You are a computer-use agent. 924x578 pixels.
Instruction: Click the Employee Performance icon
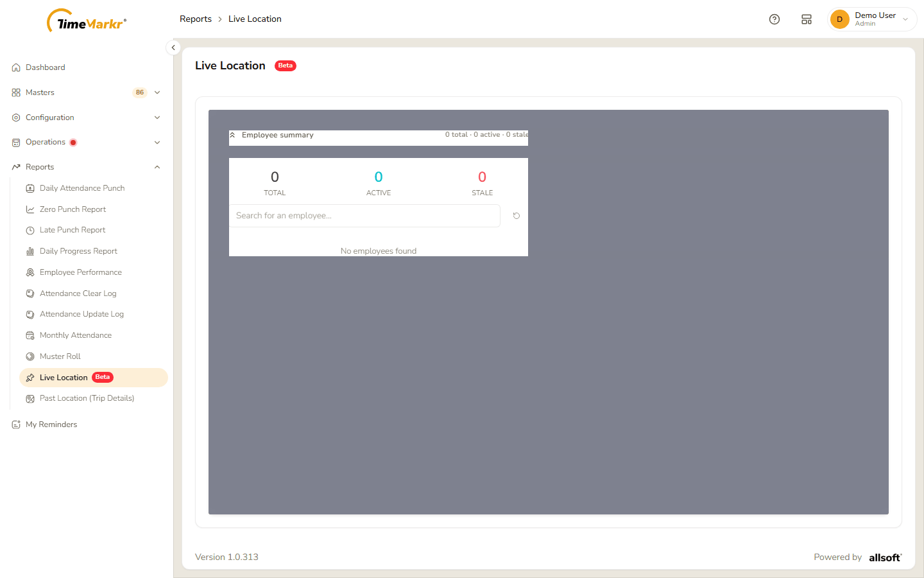[30, 272]
